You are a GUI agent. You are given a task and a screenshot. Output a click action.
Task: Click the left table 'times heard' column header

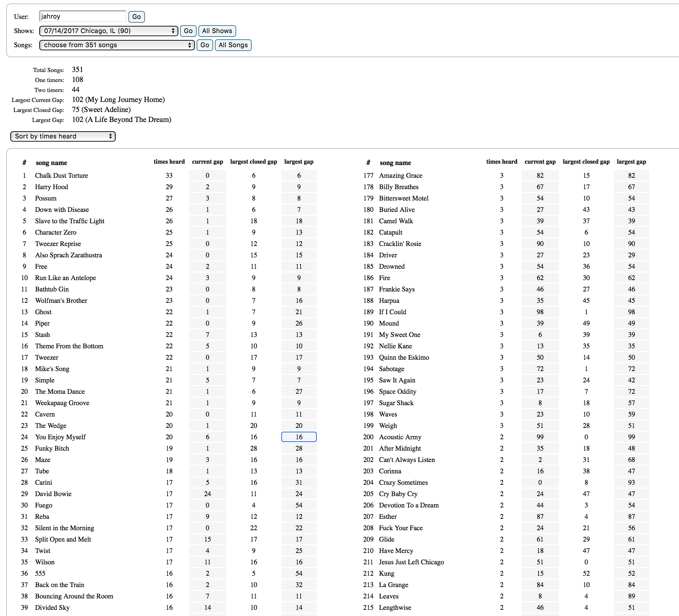coord(169,162)
